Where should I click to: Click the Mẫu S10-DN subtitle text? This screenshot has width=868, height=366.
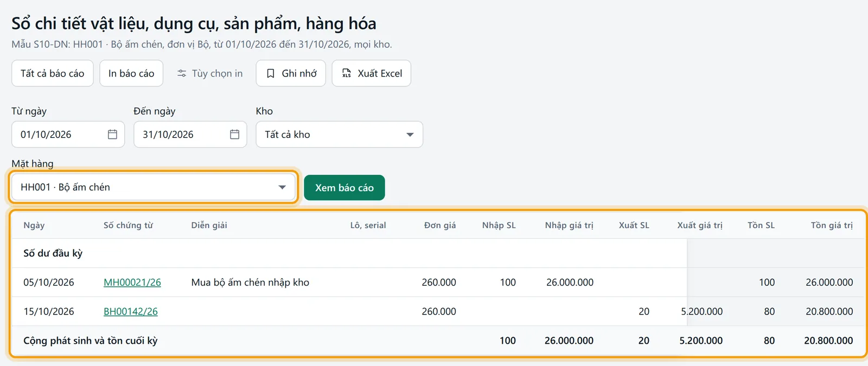click(x=202, y=45)
